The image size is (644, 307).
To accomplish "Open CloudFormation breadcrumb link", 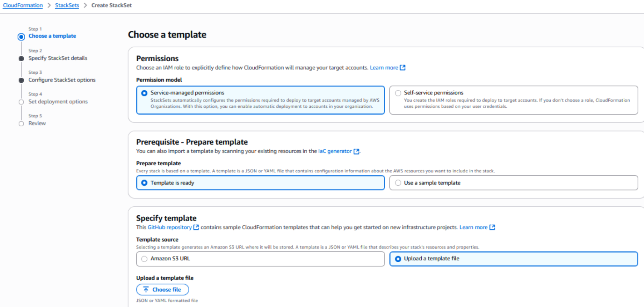I will tap(23, 5).
